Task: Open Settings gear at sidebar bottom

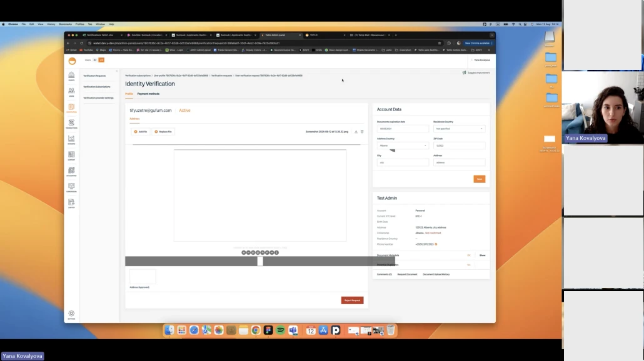Action: click(71, 315)
